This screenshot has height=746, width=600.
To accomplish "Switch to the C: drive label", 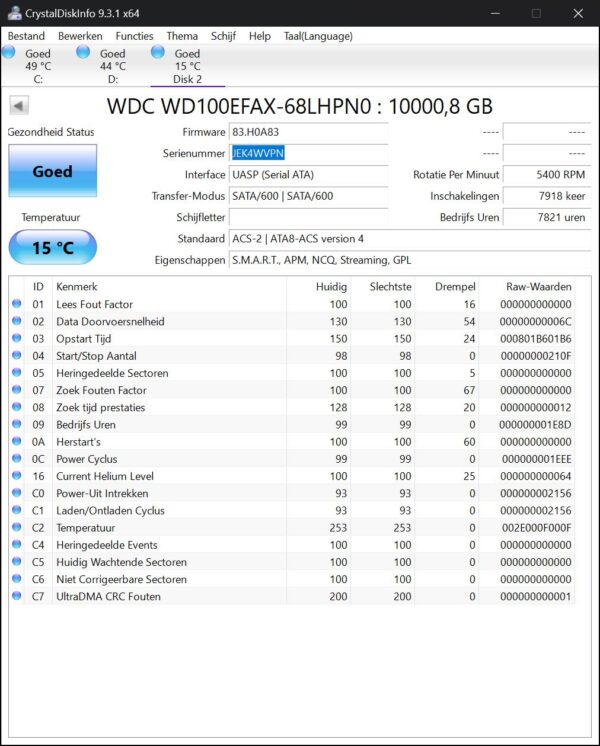I will tap(38, 79).
